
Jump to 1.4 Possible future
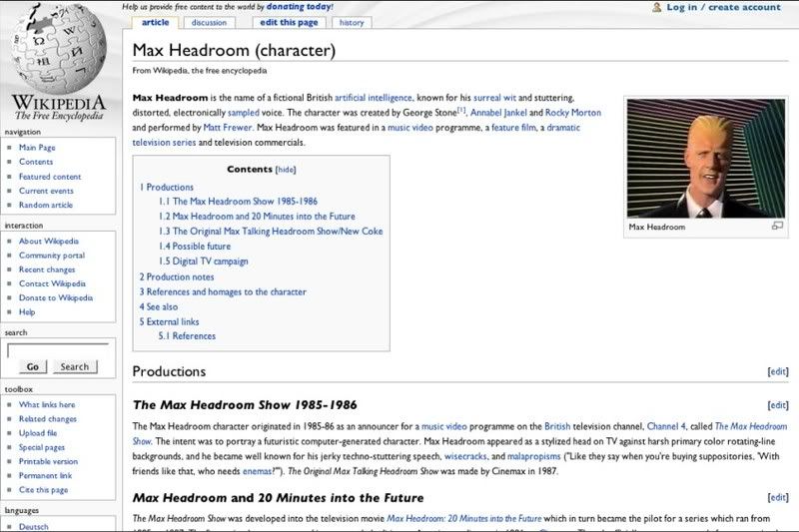tap(195, 246)
